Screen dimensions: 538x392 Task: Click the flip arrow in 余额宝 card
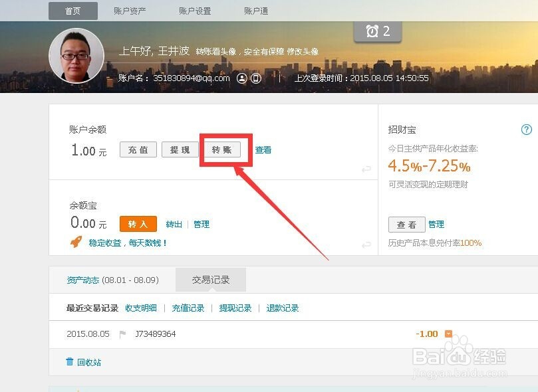366,245
